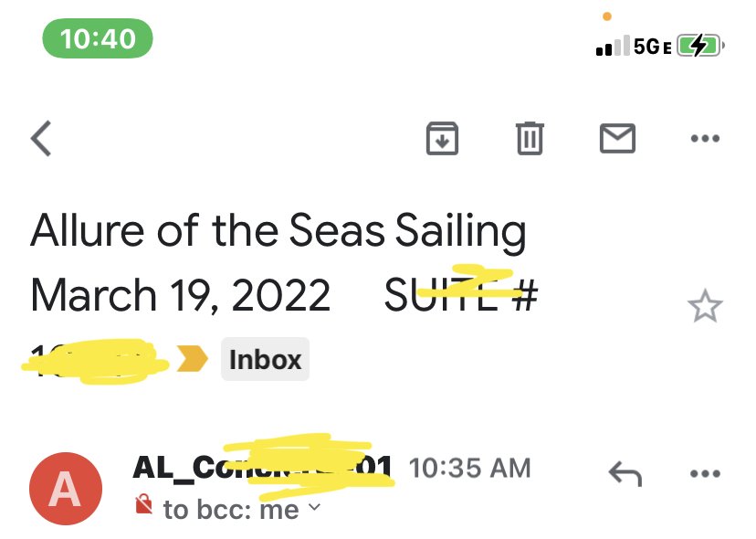Screen dimensions: 756x539
Task: Expand recipient details chevron next to 'me'
Action: pos(314,507)
